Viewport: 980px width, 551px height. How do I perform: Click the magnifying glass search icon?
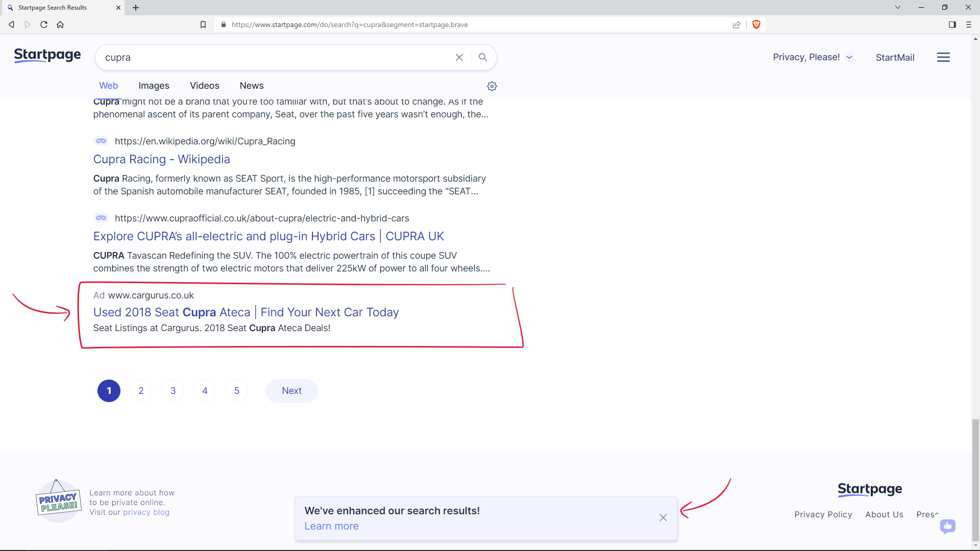tap(482, 57)
